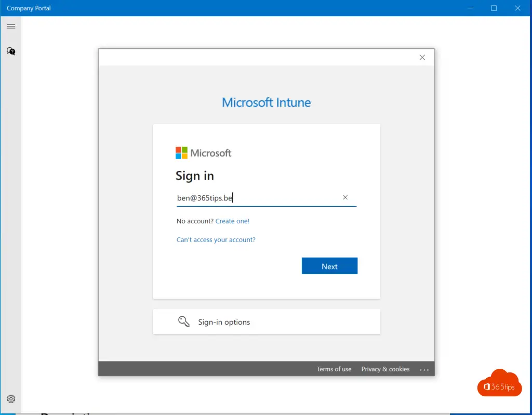Click the 'Sign in' heading text

click(x=195, y=176)
